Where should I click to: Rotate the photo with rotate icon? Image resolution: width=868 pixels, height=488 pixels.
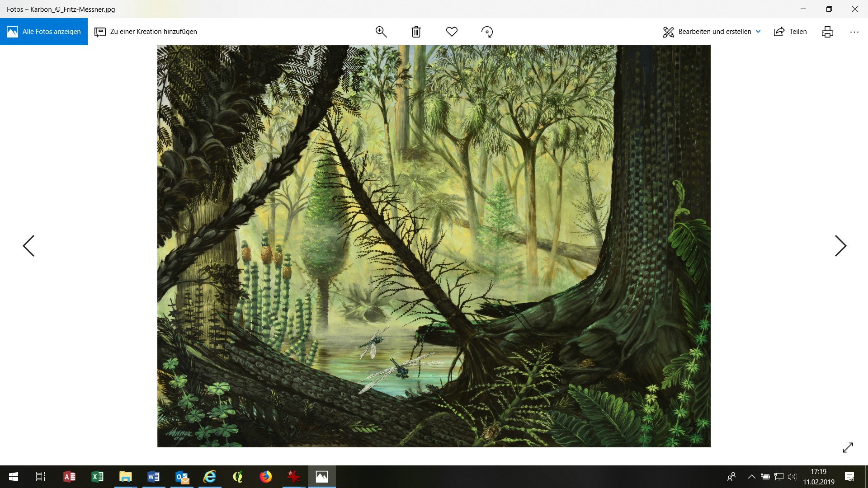click(x=487, y=32)
